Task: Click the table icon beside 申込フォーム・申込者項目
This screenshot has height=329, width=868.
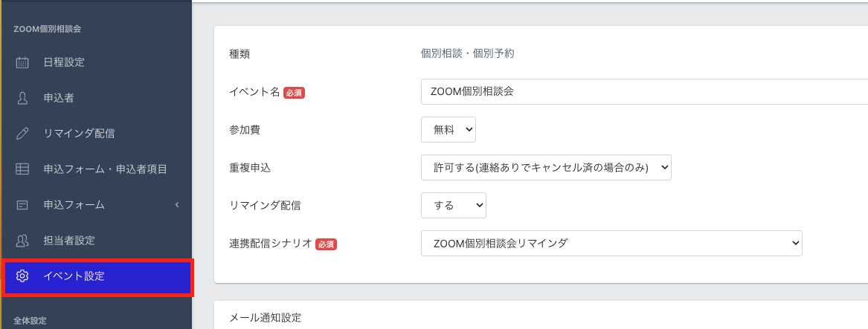Action: pyautogui.click(x=22, y=169)
